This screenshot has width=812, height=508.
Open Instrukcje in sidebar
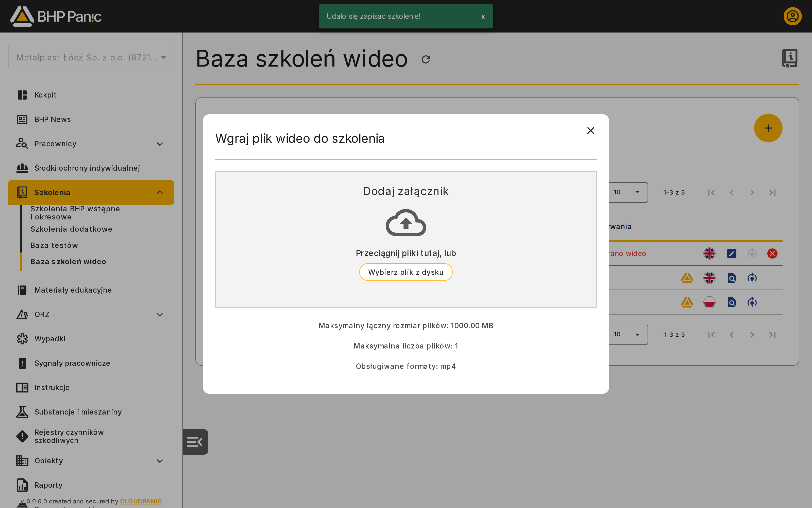pos(91,387)
